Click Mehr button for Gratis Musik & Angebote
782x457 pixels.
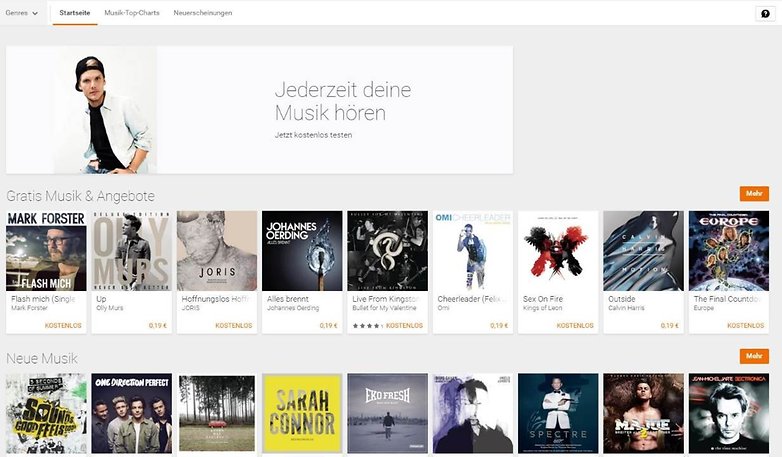754,194
